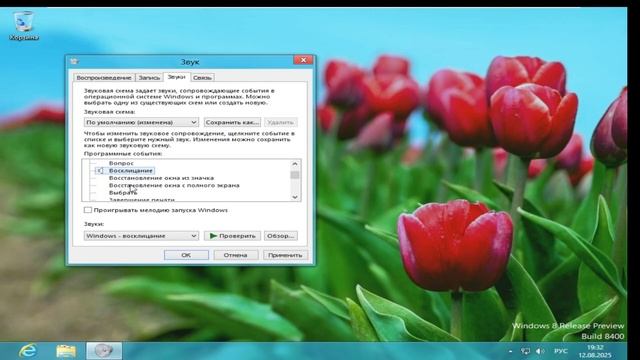Enable Проигрывать мелодию запуска Windows checkbox
Viewport: 640px width, 360px height.
point(88,210)
